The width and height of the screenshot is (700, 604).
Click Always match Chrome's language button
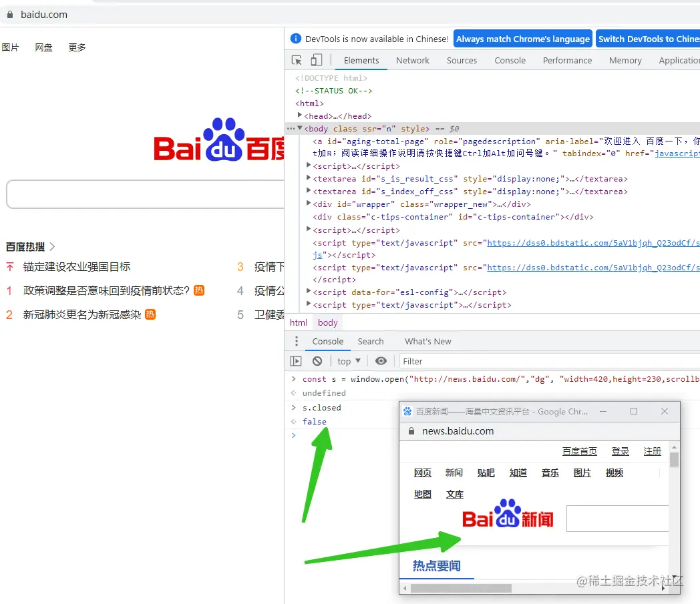click(x=523, y=39)
